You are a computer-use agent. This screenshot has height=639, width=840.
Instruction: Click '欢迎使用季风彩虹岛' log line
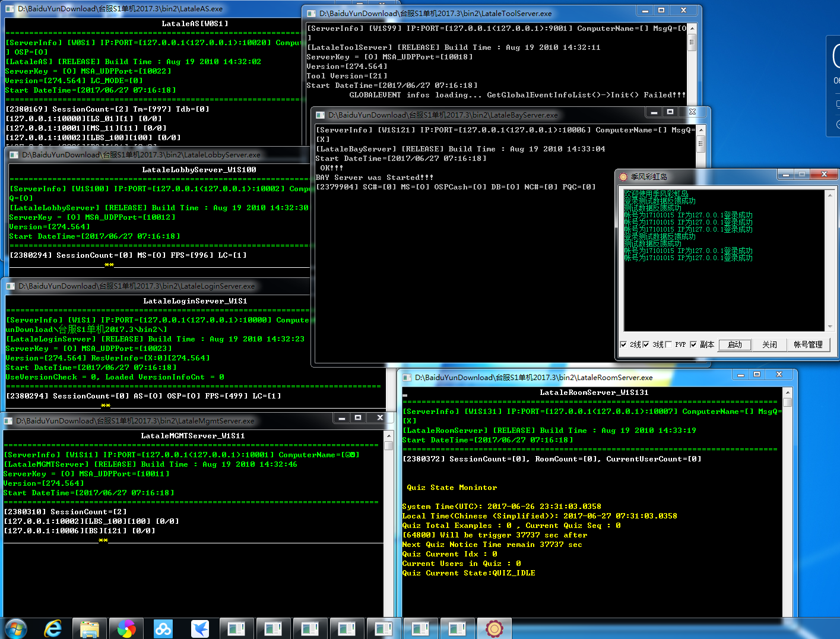656,194
